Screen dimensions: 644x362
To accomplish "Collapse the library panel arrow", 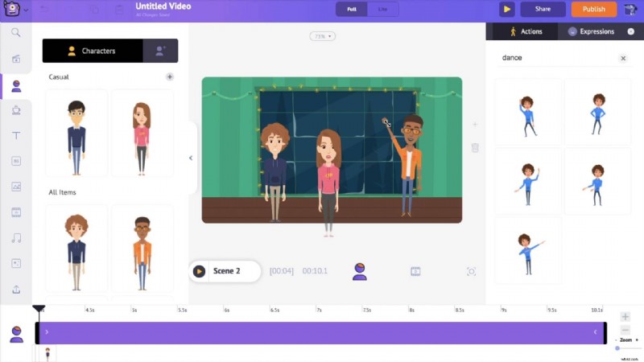I will click(x=191, y=158).
